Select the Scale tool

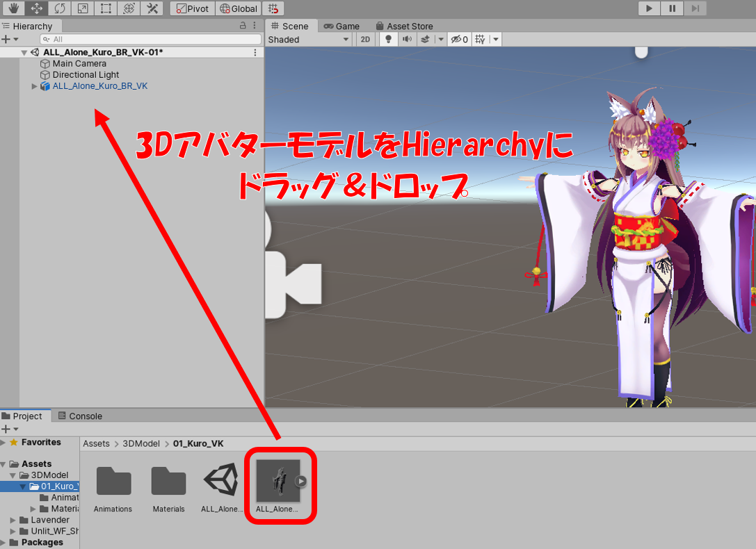[x=82, y=8]
